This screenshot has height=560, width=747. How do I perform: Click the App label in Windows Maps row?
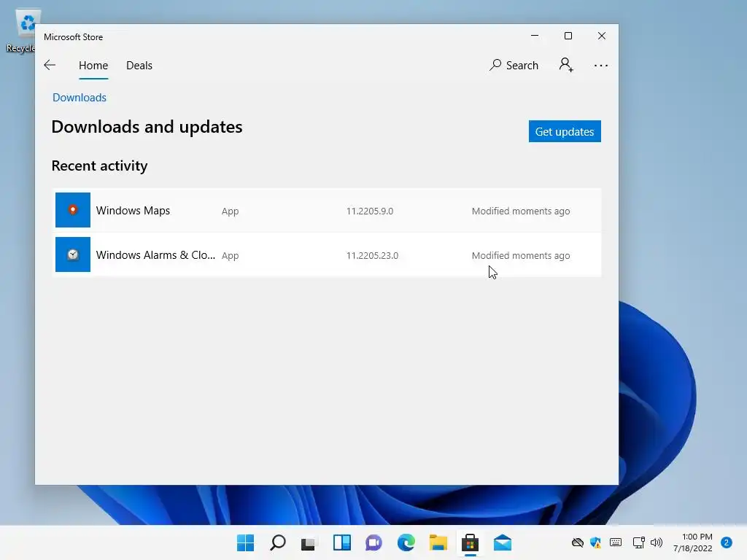tap(230, 211)
